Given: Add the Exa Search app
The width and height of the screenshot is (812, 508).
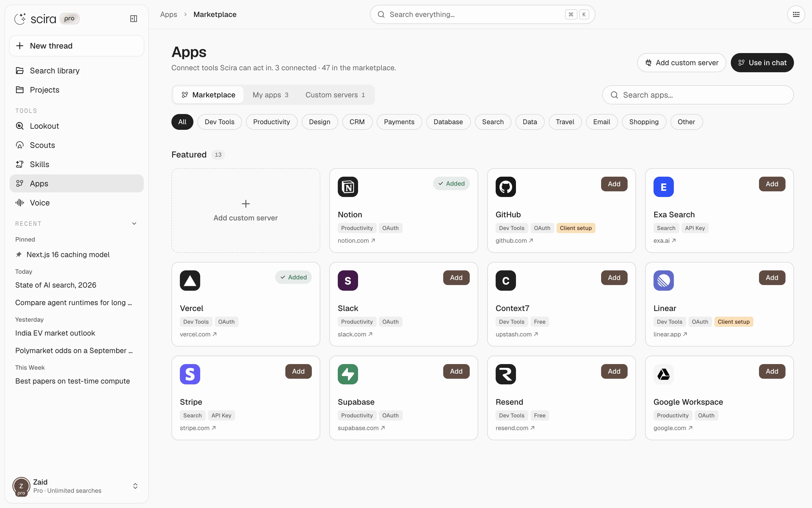Looking at the screenshot, I should 772,184.
